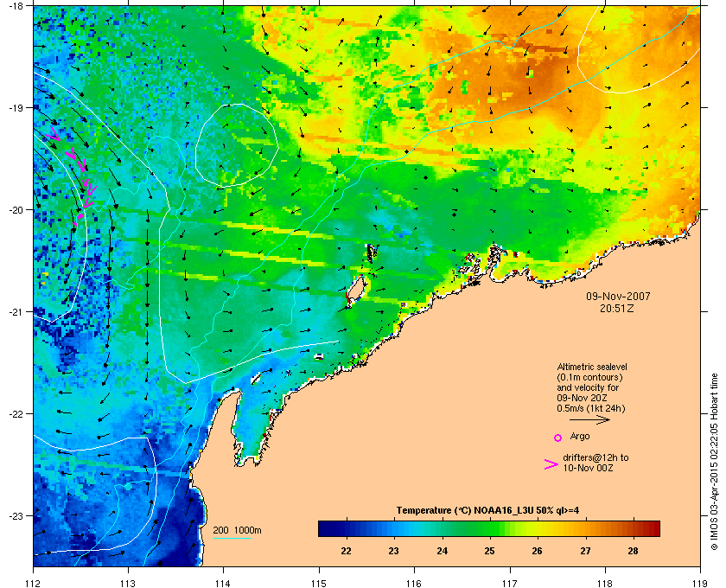
Task: Click the date text 09-Nov-2007
Action: 618,297
